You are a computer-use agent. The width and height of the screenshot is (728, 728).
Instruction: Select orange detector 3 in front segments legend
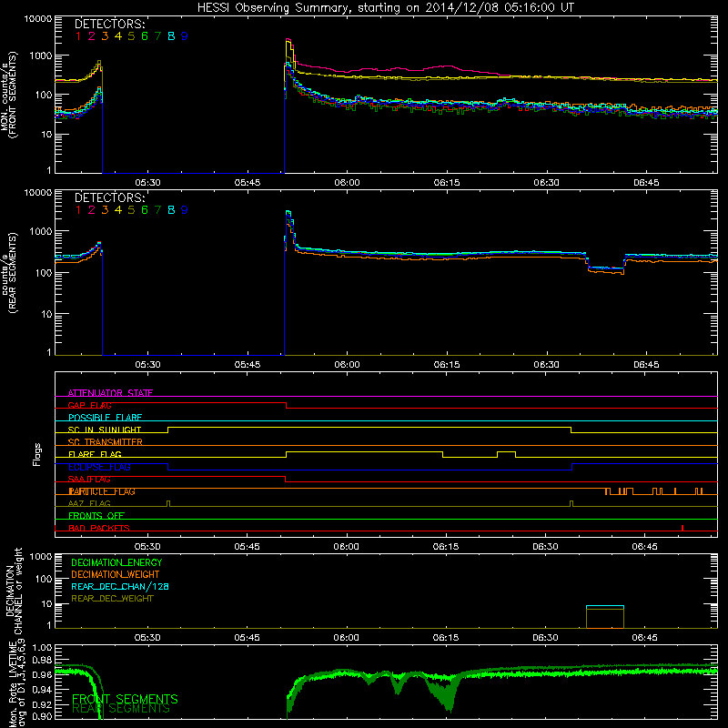105,36
